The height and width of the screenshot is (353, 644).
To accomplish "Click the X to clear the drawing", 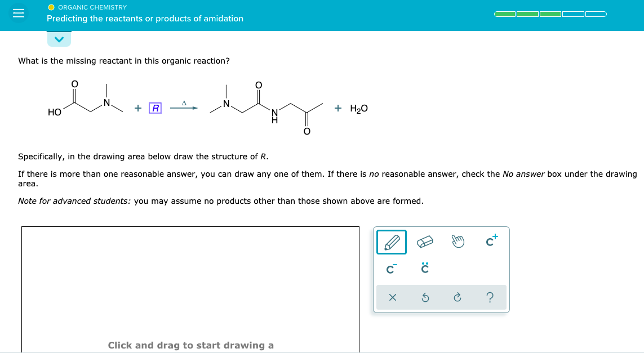I will click(x=392, y=297).
